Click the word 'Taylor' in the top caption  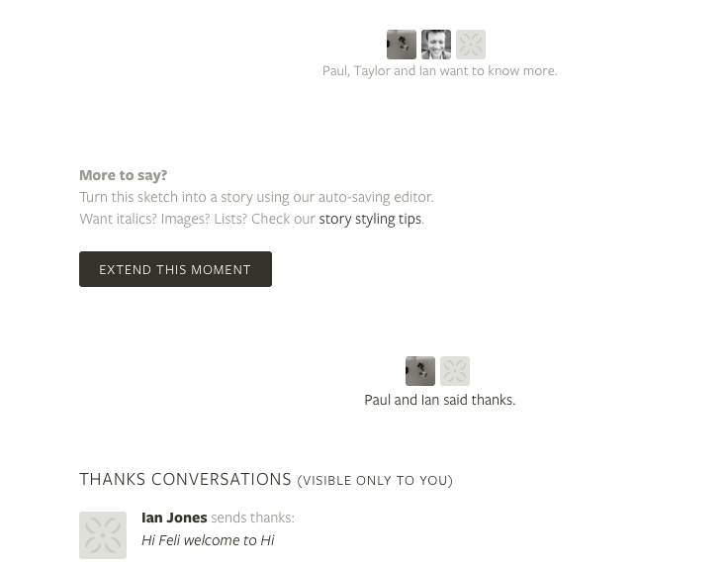pyautogui.click(x=372, y=71)
